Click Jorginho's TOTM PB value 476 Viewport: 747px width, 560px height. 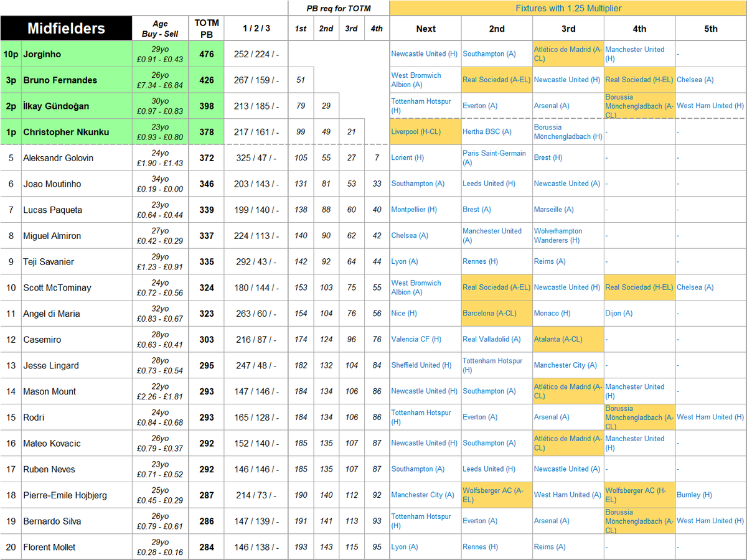pyautogui.click(x=207, y=54)
